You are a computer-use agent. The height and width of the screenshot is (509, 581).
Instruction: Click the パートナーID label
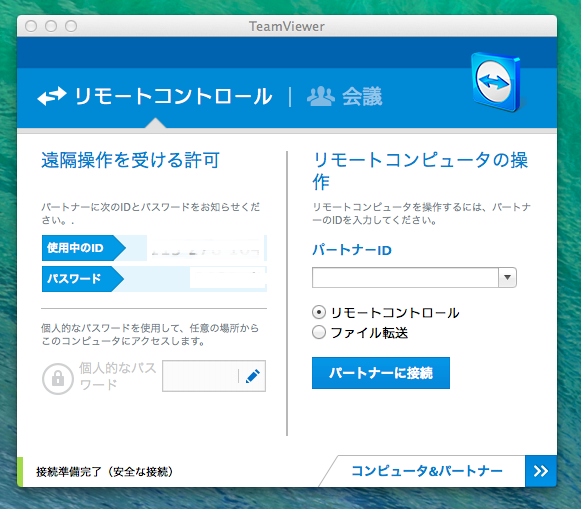tap(352, 250)
